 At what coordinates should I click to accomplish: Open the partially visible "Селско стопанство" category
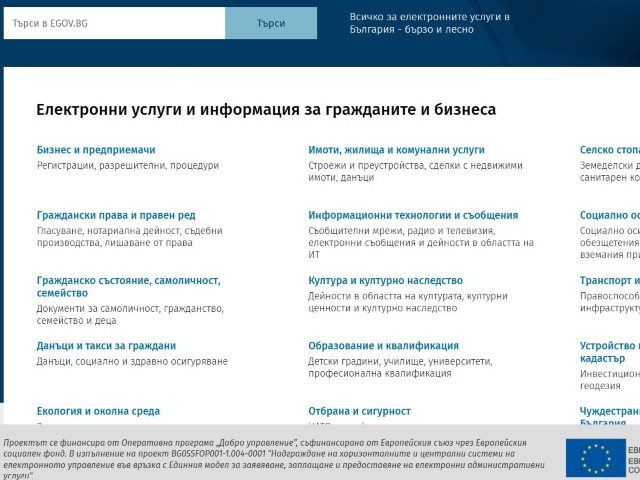609,150
